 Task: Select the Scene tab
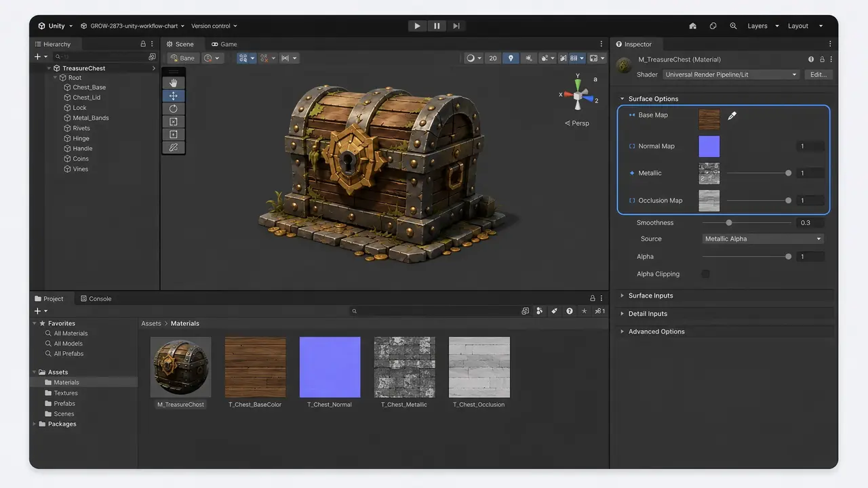[180, 44]
